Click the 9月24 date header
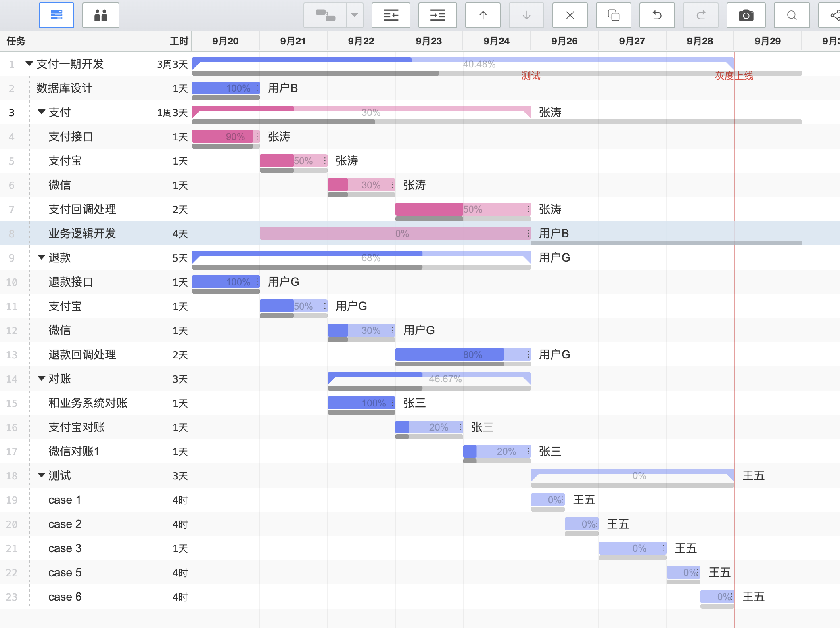Viewport: 840px width, 628px height. pos(497,41)
